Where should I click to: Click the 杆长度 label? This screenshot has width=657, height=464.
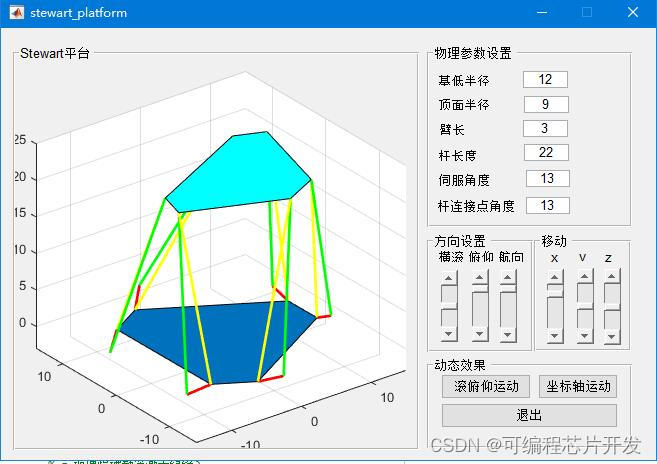tap(458, 156)
